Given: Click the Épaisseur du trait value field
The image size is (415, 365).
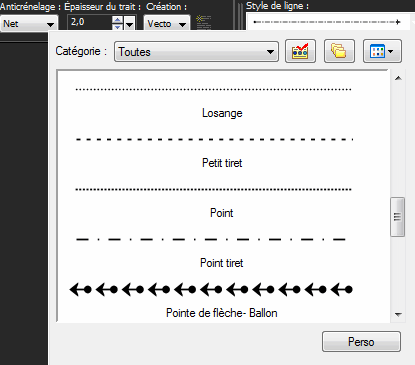Looking at the screenshot, I should 90,22.
